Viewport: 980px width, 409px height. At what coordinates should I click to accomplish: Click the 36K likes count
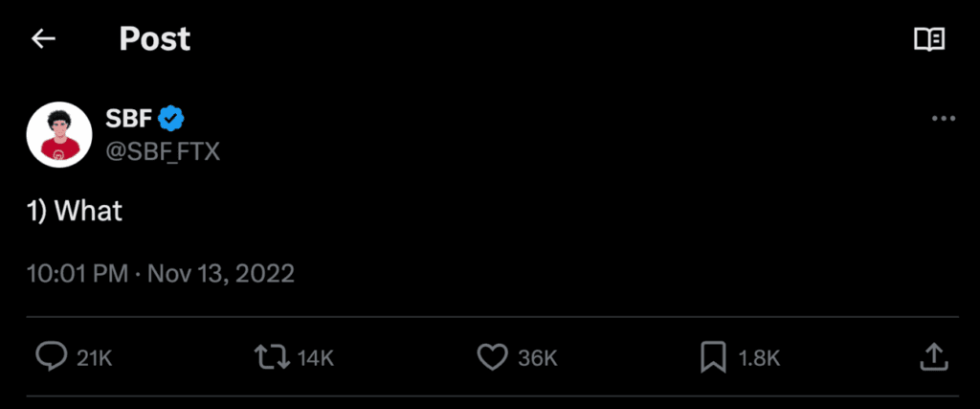[537, 358]
